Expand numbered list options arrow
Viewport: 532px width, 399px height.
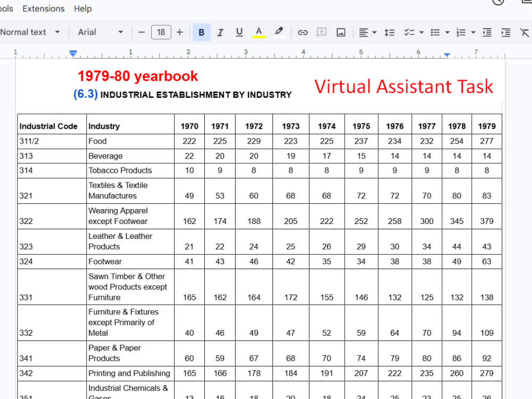click(473, 32)
